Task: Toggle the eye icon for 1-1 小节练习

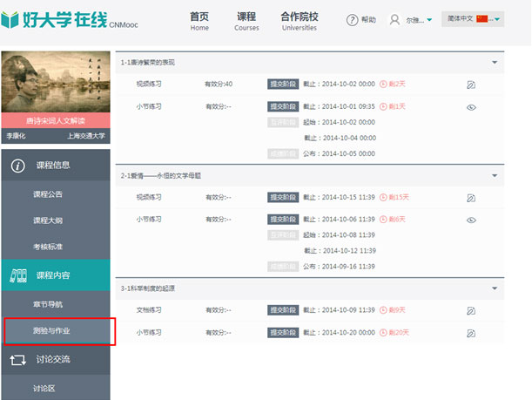Action: point(471,107)
